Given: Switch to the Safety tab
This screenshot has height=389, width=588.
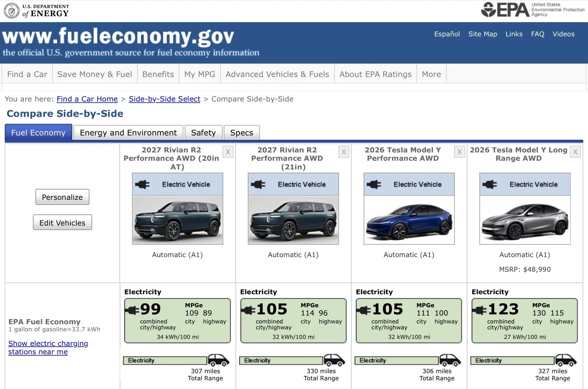Looking at the screenshot, I should 204,133.
